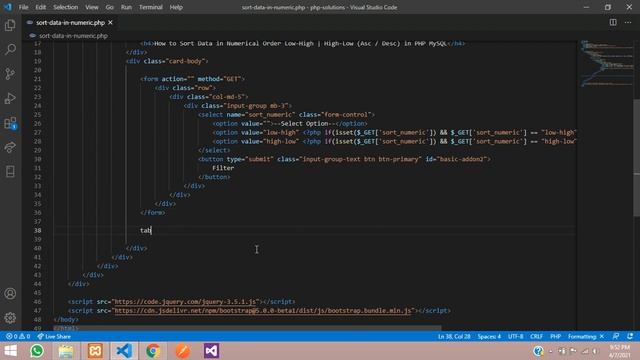Open the orange round app in taskbar

coord(182,351)
